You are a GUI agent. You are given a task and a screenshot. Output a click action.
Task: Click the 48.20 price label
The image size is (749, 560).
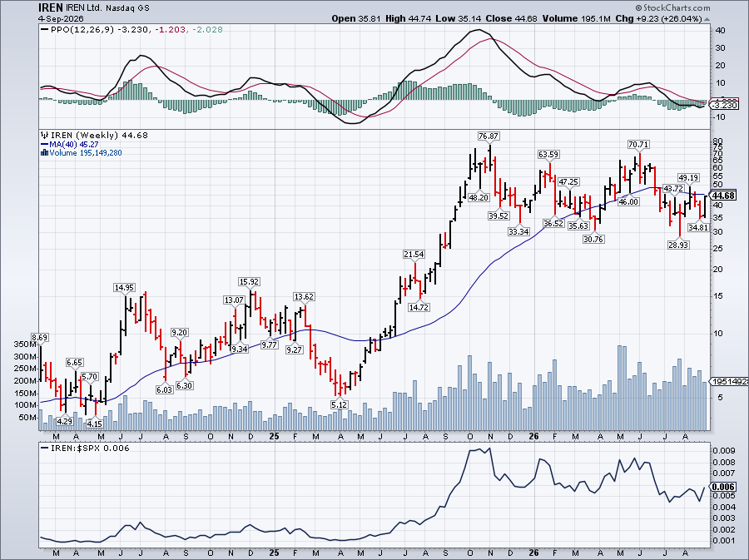[479, 197]
